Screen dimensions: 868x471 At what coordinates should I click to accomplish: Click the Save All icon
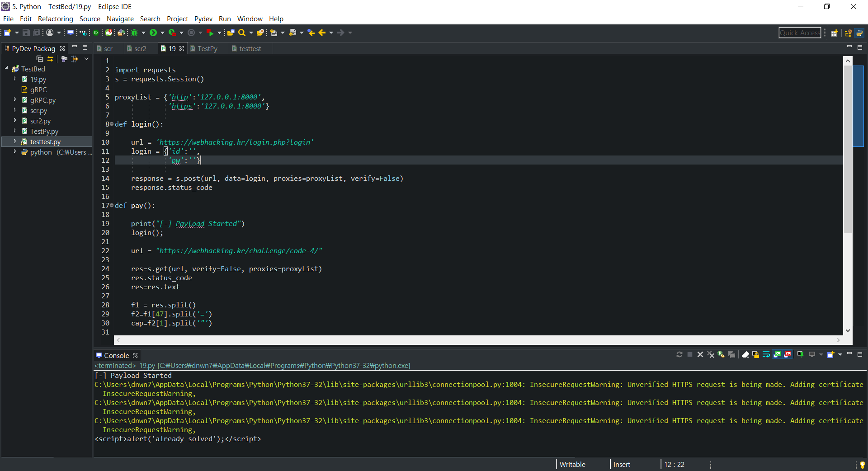click(37, 33)
